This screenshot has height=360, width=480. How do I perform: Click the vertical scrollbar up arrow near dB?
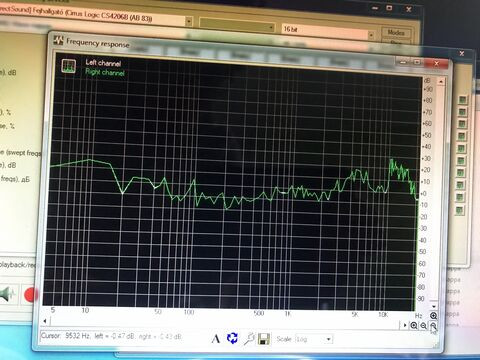point(441,81)
